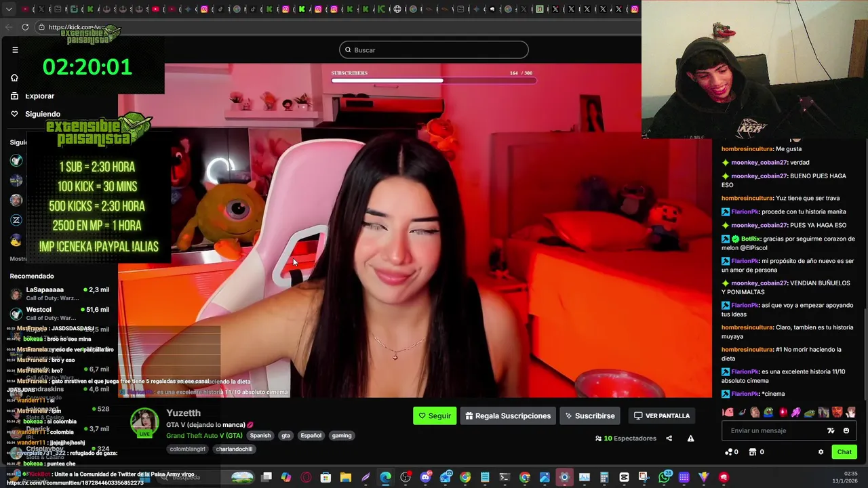
Task: Open the emoji picker in chat input
Action: [846, 430]
